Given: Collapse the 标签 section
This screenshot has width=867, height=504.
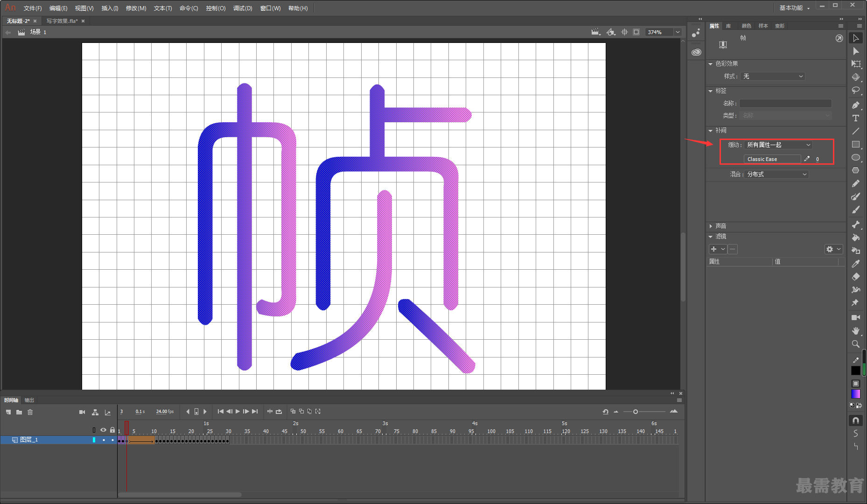Looking at the screenshot, I should pyautogui.click(x=711, y=91).
